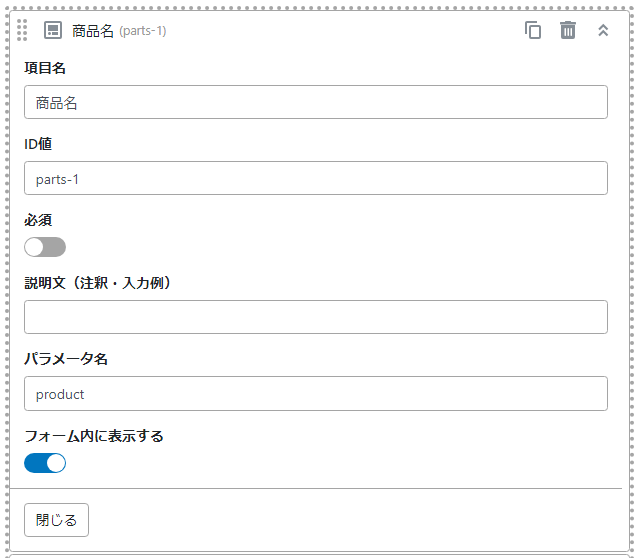Click the 必須 label above the switch

tap(38, 220)
